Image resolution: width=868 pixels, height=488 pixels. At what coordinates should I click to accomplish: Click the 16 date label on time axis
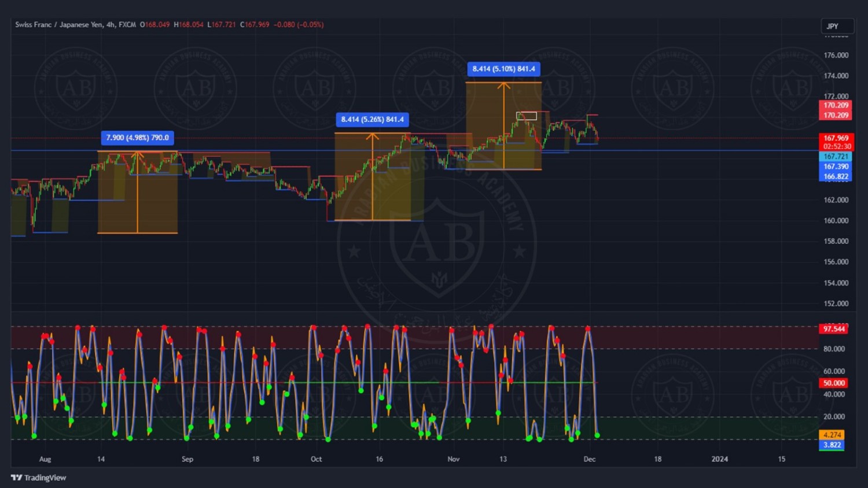[380, 459]
